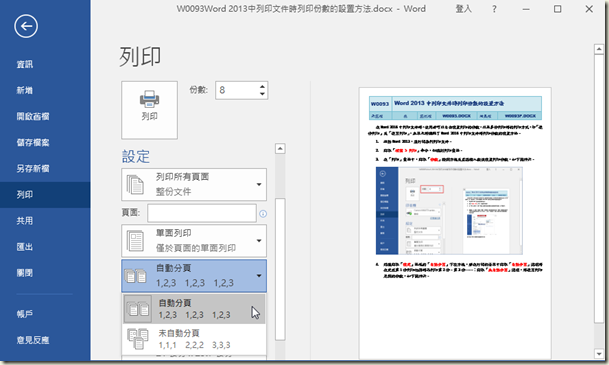Close the Word window
The width and height of the screenshot is (609, 365).
pos(589,9)
